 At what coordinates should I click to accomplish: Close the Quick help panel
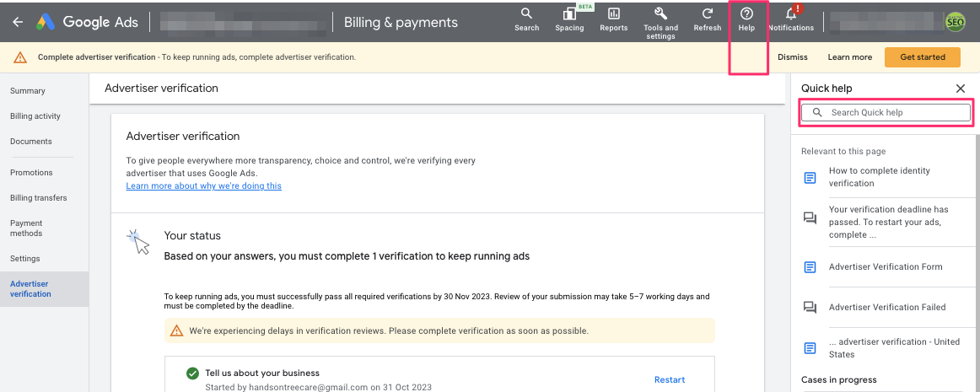point(961,89)
